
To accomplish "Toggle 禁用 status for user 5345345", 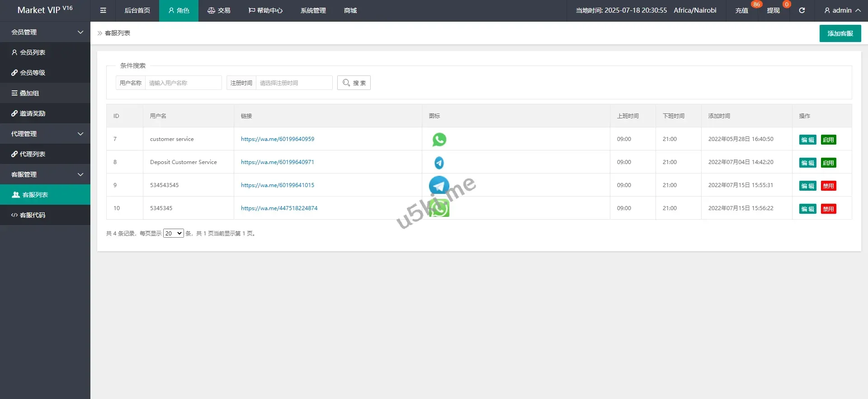I will (828, 209).
